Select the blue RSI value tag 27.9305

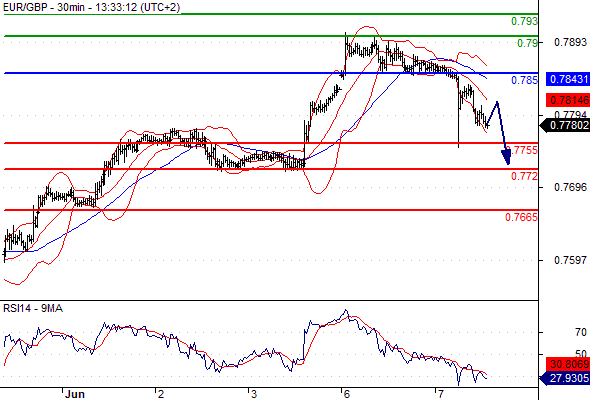pyautogui.click(x=565, y=378)
